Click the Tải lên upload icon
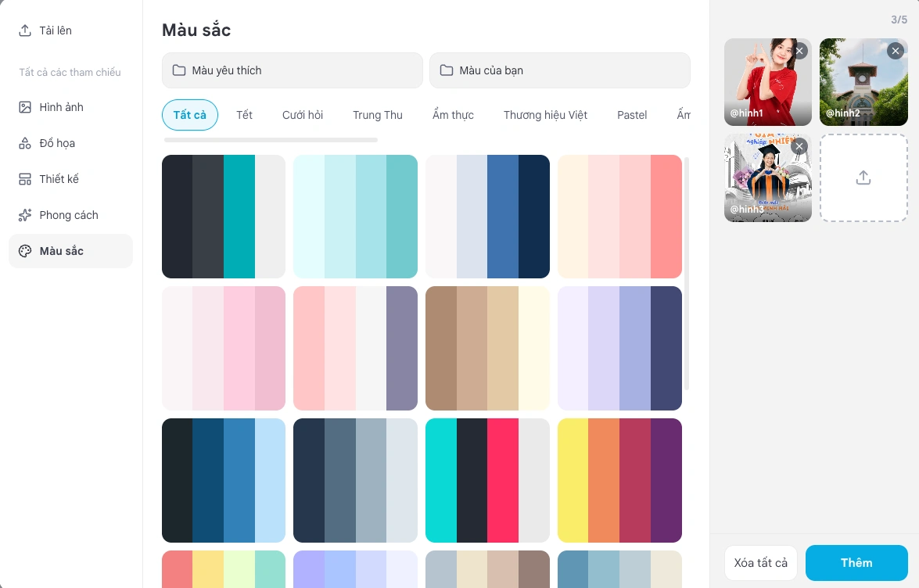 click(x=24, y=30)
